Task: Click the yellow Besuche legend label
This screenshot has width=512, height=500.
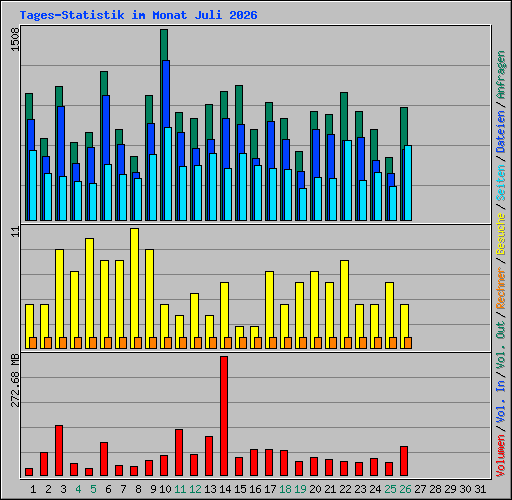Action: coord(501,234)
